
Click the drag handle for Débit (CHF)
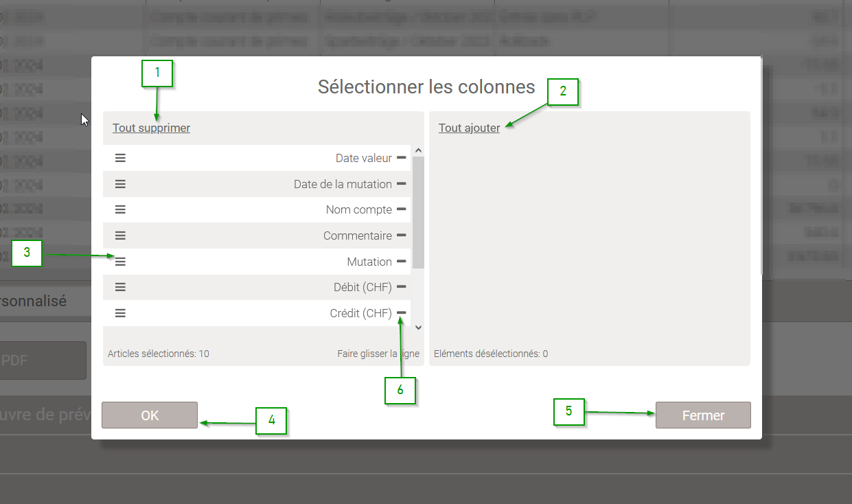[120, 287]
